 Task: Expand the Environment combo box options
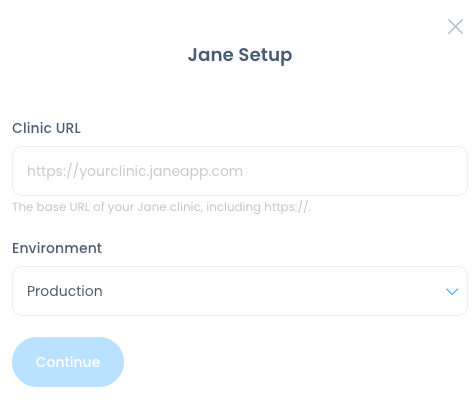click(x=240, y=291)
